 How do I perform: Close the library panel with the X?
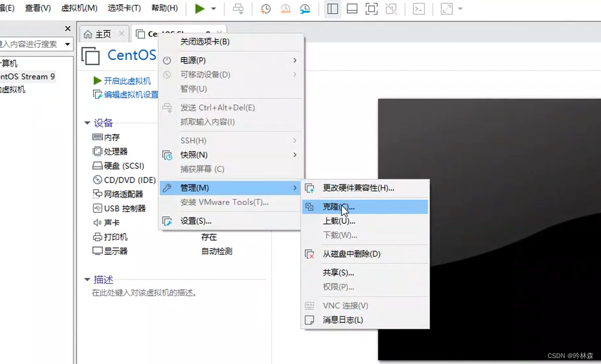pyautogui.click(x=67, y=29)
